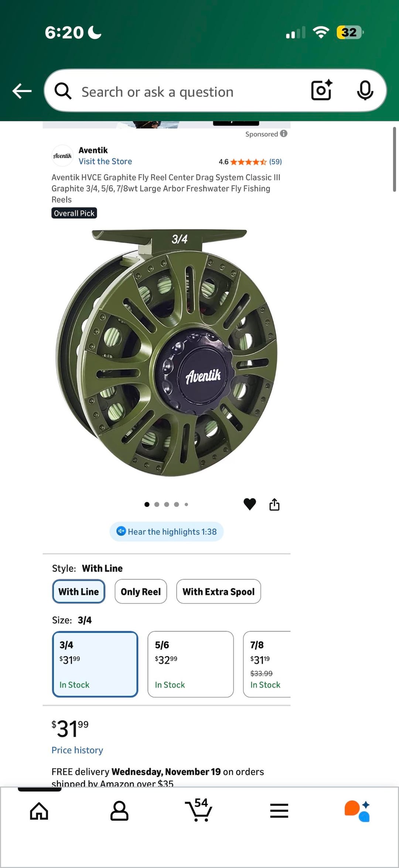Screen dimensions: 399x868
Task: Go to Home tab icon
Action: [x=39, y=811]
